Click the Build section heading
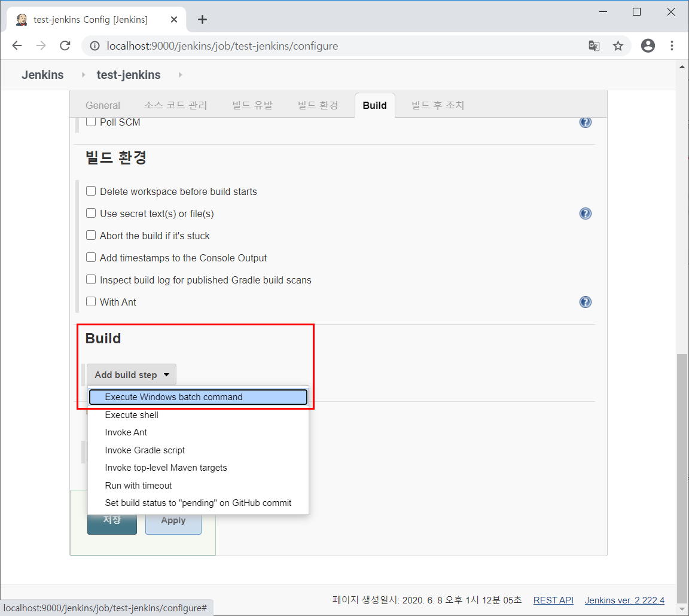689x616 pixels. (103, 339)
